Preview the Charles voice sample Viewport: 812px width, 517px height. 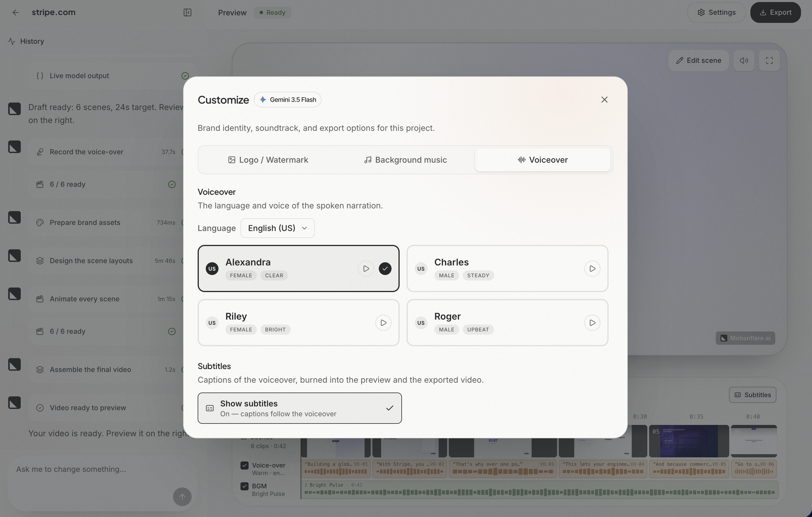[592, 269]
